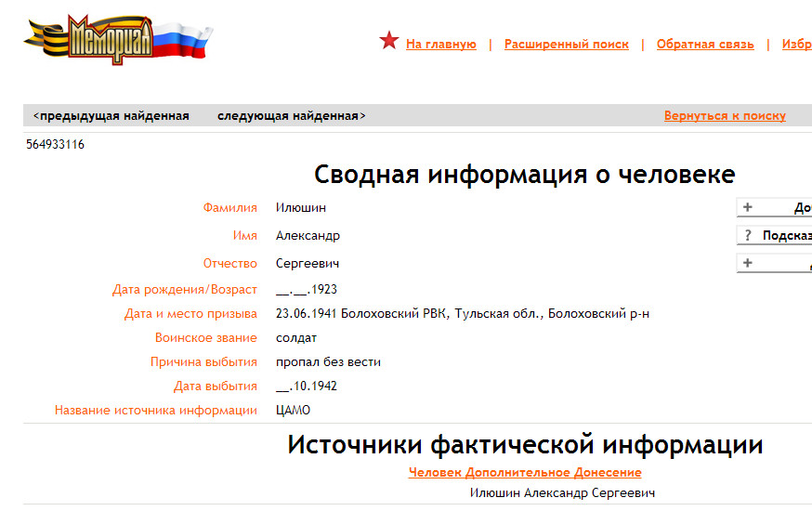This screenshot has width=812, height=511.
Task: Click the Мемориал logo
Action: coord(118,39)
